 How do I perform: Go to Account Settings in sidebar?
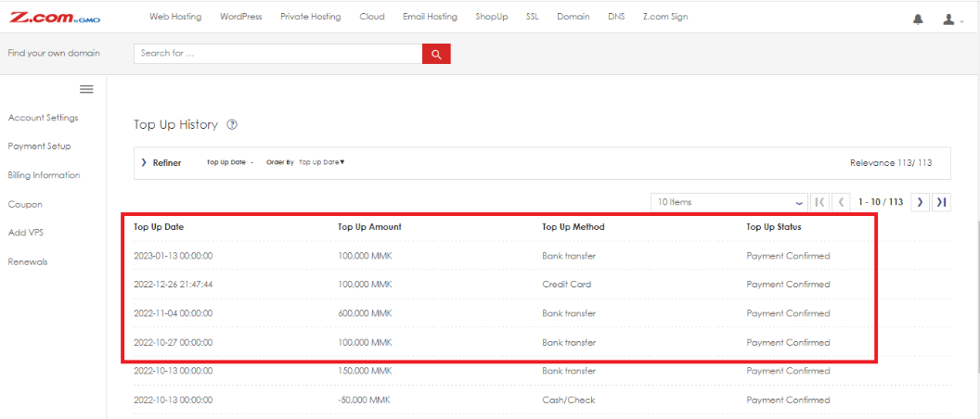click(x=43, y=118)
